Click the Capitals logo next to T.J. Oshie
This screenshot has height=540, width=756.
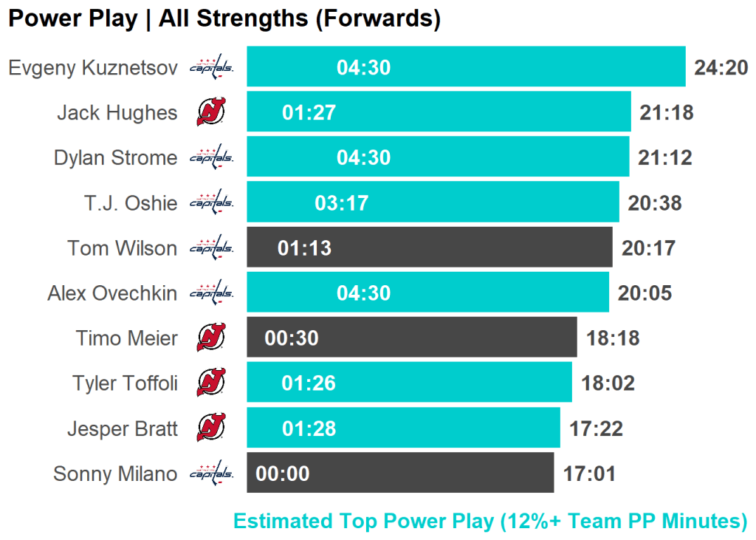click(x=212, y=202)
